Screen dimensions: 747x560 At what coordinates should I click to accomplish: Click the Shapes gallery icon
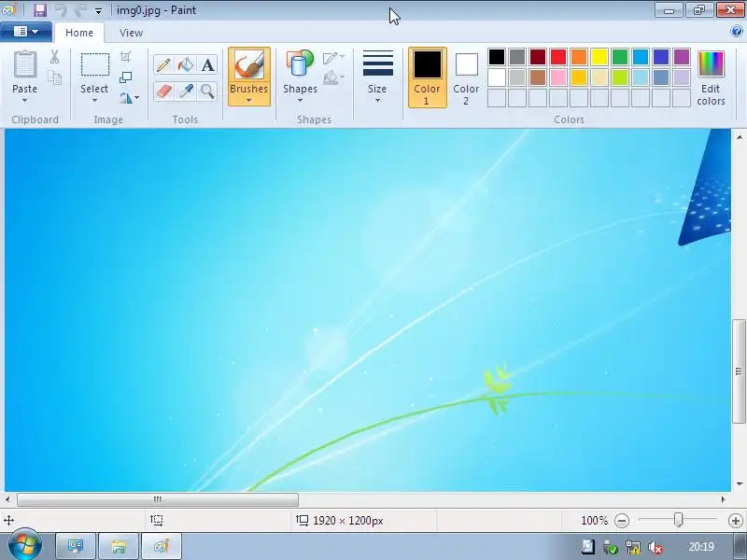click(300, 63)
